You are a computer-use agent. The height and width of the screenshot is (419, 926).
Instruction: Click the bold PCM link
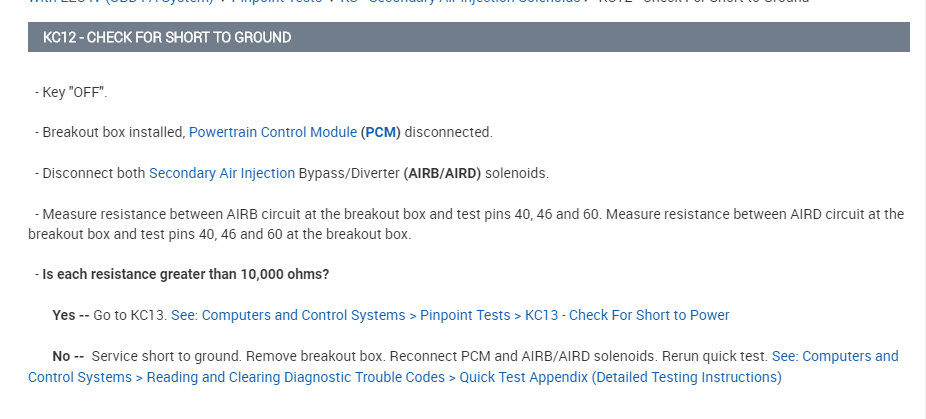pos(380,132)
